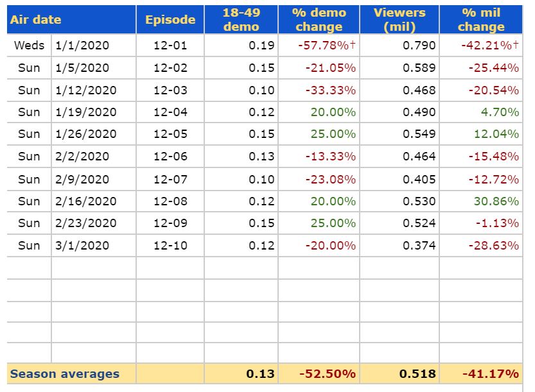Click the % demo change header

[x=319, y=19]
